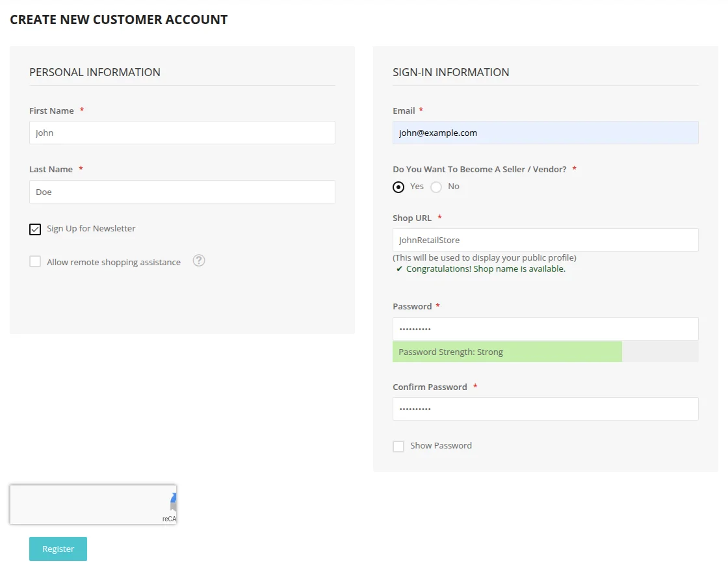Enable the Allow remote shopping assistance checkbox
This screenshot has width=728, height=572.
35,261
